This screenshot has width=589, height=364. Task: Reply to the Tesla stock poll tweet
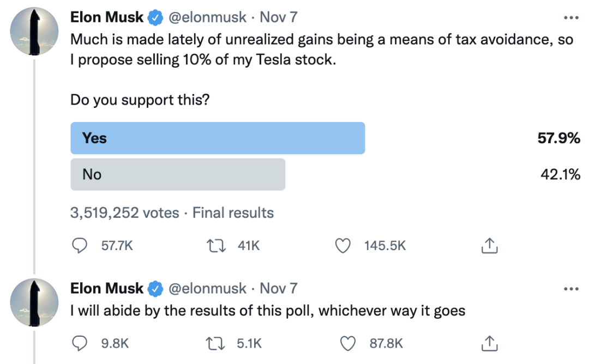(80, 246)
